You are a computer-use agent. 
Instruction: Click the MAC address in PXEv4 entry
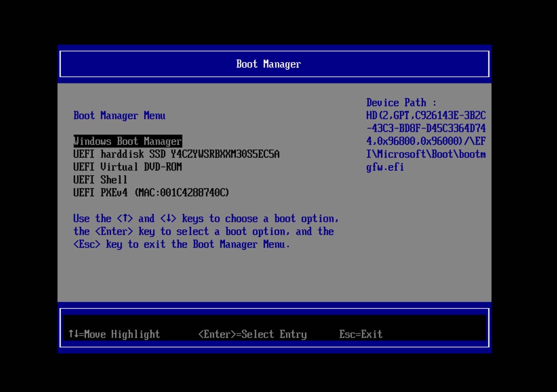(182, 193)
